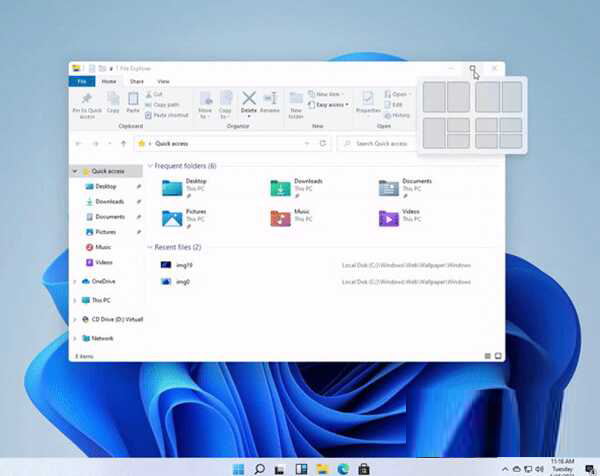Collapse the Frequent folders section
Image resolution: width=600 pixels, height=476 pixels.
[x=150, y=165]
